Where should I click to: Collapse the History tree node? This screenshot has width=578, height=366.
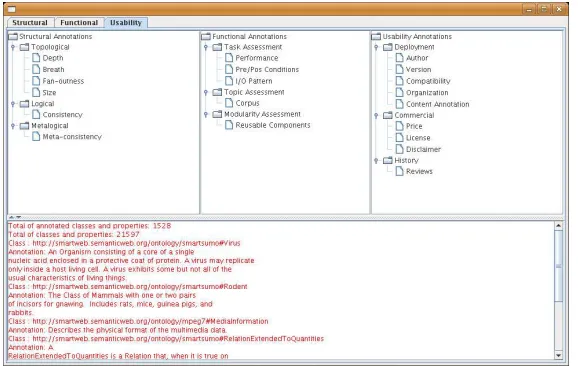pyautogui.click(x=376, y=160)
